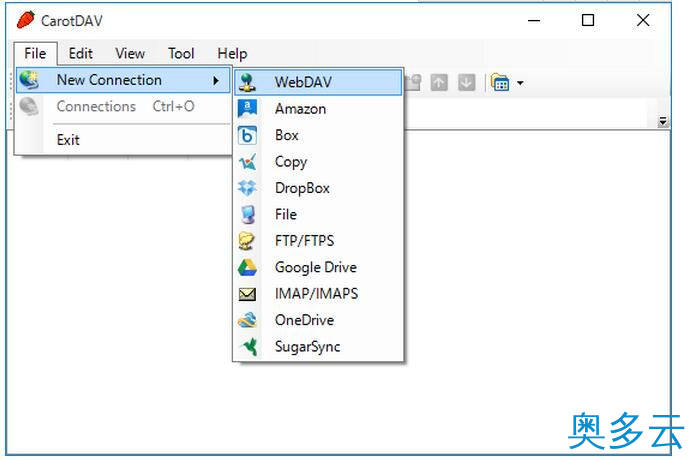Open the Help menu
695x460 pixels.
[232, 54]
